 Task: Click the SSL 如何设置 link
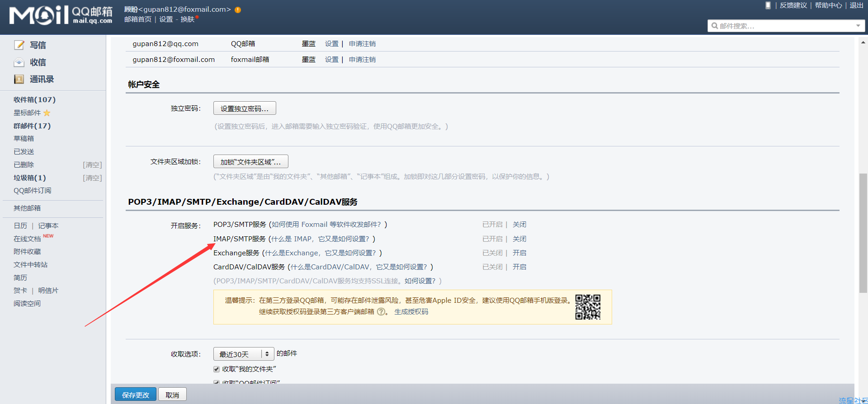420,281
